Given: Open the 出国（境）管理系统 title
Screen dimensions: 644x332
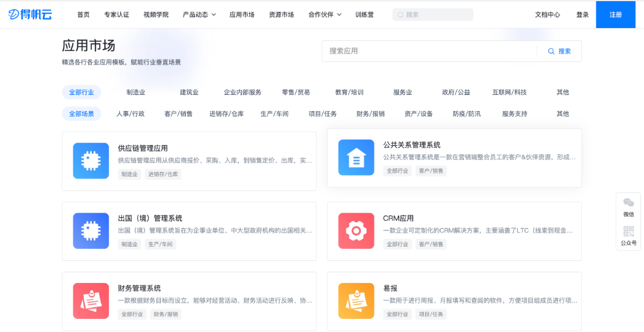Looking at the screenshot, I should pyautogui.click(x=150, y=218).
